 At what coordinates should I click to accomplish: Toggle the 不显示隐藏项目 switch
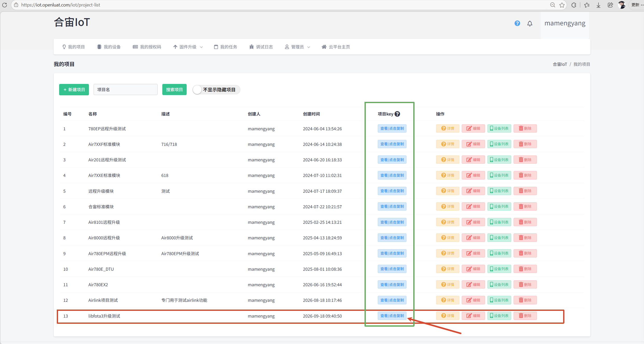[216, 90]
